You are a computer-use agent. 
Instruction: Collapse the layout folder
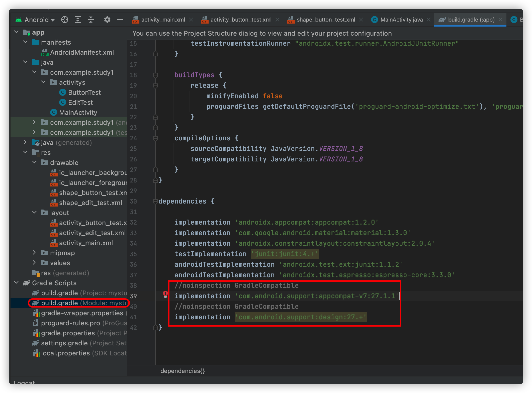35,213
